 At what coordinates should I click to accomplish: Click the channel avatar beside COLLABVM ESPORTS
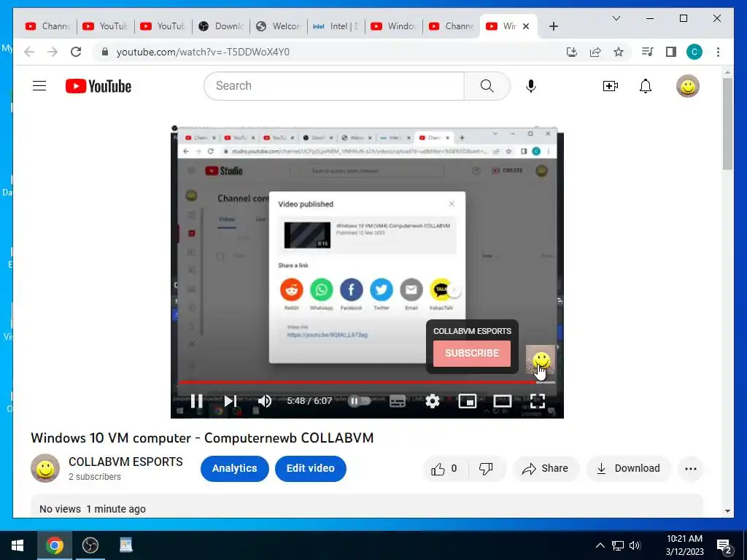coord(45,468)
